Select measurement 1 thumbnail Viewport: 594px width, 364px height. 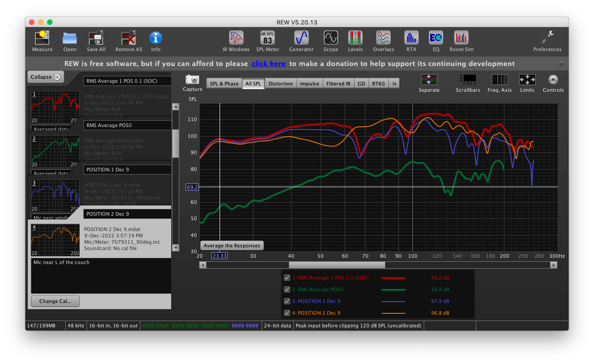click(x=55, y=107)
